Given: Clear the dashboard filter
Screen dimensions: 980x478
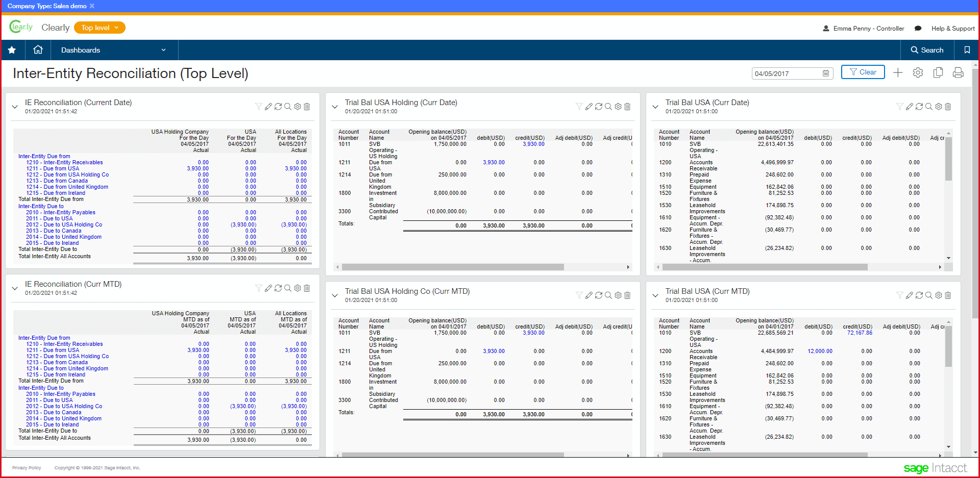Looking at the screenshot, I should tap(863, 72).
